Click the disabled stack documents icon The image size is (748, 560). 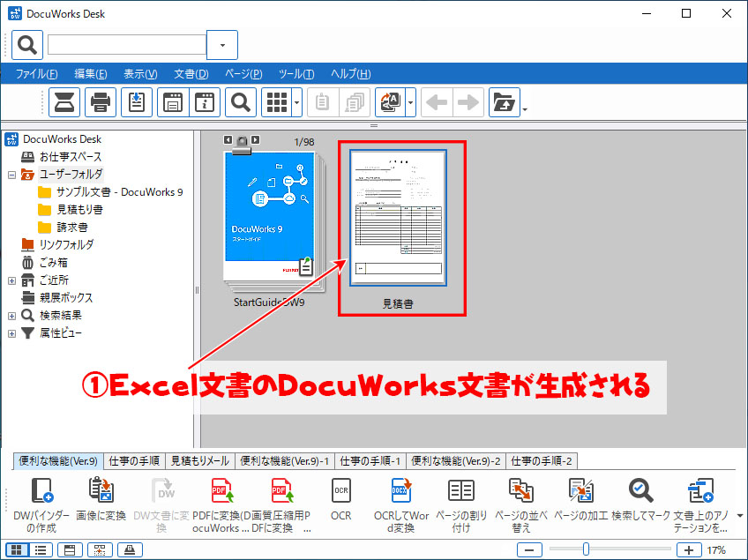[x=355, y=102]
